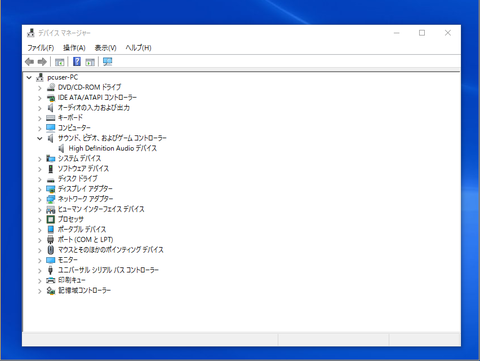480x361 pixels.
Task: Open the 表示(V) menu
Action: coord(105,48)
